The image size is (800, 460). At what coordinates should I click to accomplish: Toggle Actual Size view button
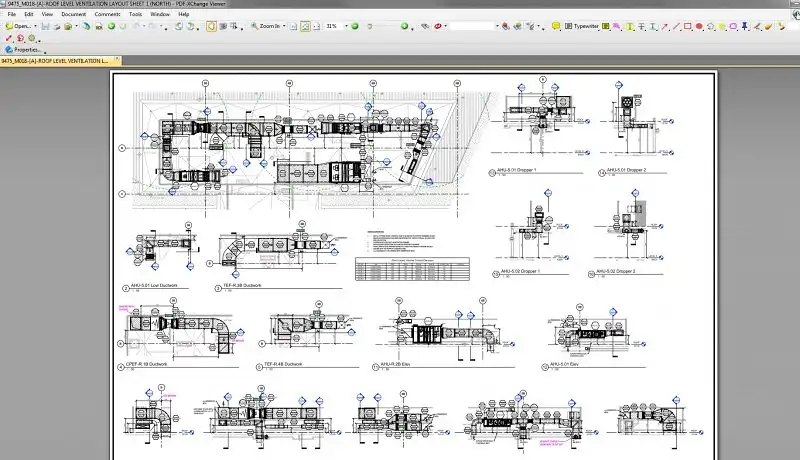[293, 26]
